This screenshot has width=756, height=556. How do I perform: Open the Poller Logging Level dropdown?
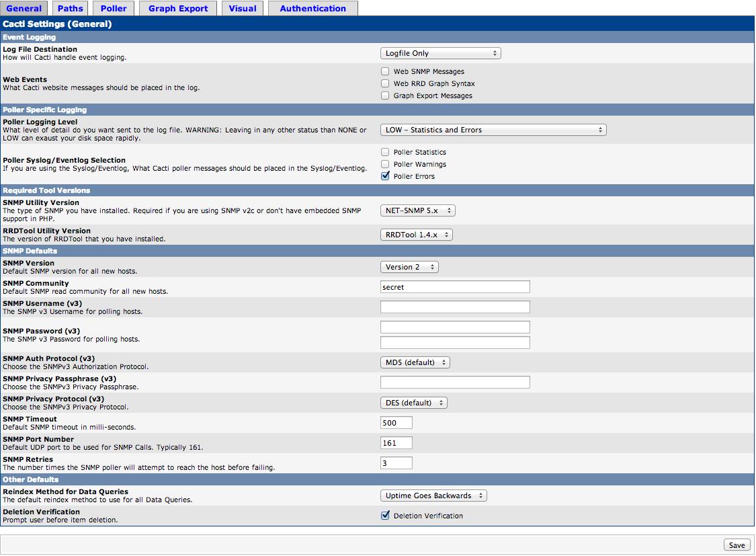tap(493, 130)
